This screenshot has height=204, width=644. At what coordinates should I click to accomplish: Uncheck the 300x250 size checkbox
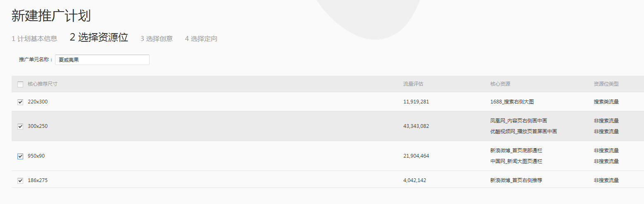pyautogui.click(x=20, y=126)
